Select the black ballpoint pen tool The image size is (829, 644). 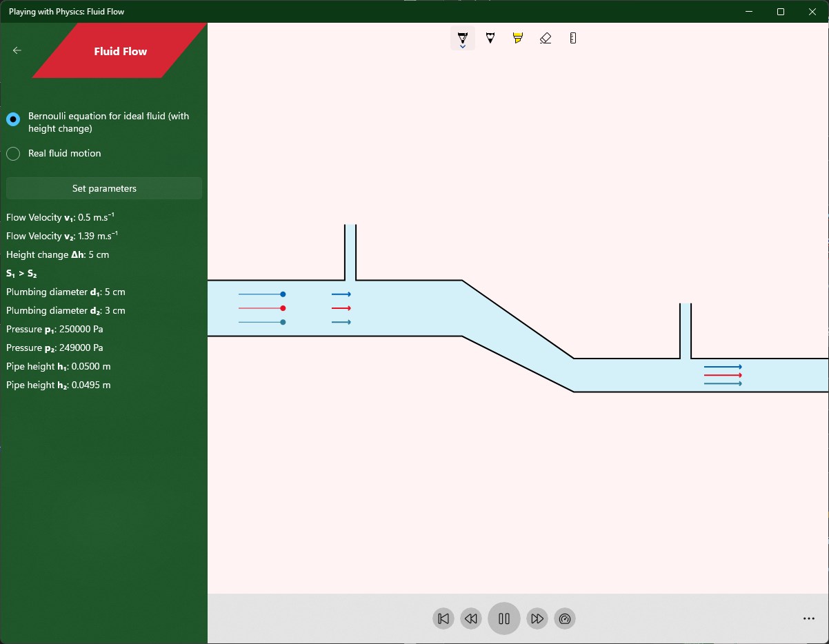tap(463, 38)
